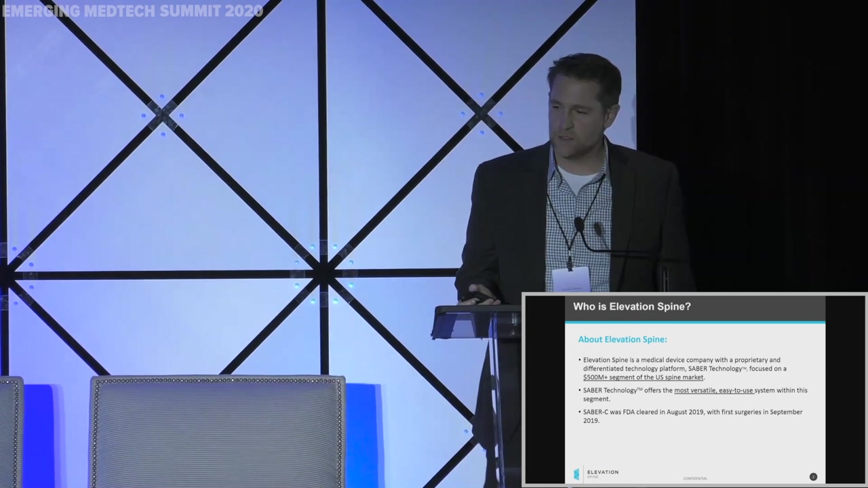The image size is (868, 488).
Task: Click the presenter's hand on the podium
Action: click(479, 296)
